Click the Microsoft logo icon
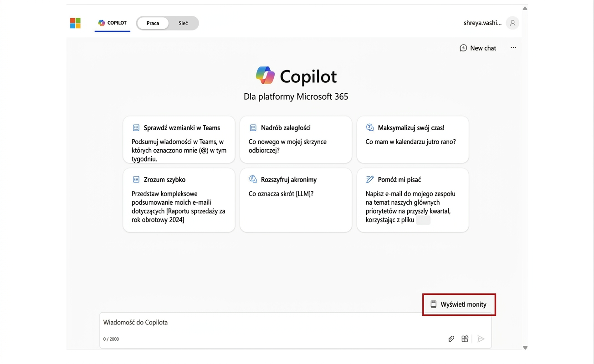This screenshot has height=364, width=594. coord(75,23)
